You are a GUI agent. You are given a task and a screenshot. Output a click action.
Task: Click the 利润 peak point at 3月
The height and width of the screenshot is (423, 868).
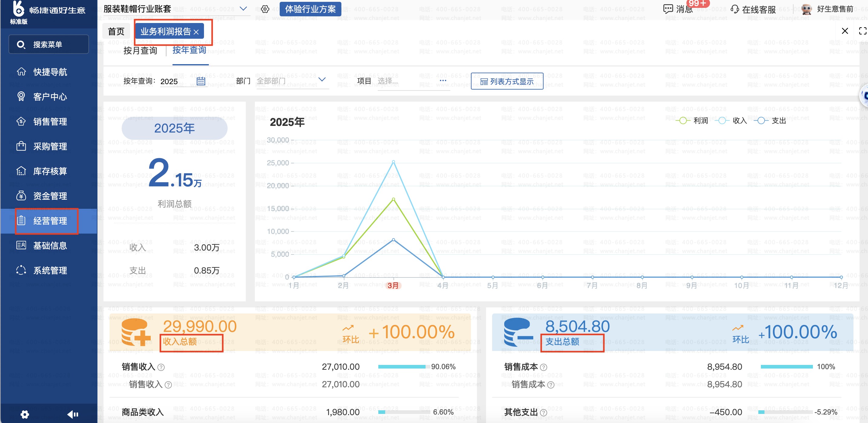pyautogui.click(x=393, y=199)
